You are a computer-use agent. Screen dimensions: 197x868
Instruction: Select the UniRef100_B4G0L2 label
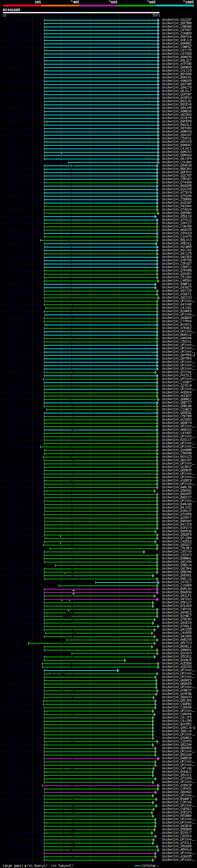tap(177, 125)
